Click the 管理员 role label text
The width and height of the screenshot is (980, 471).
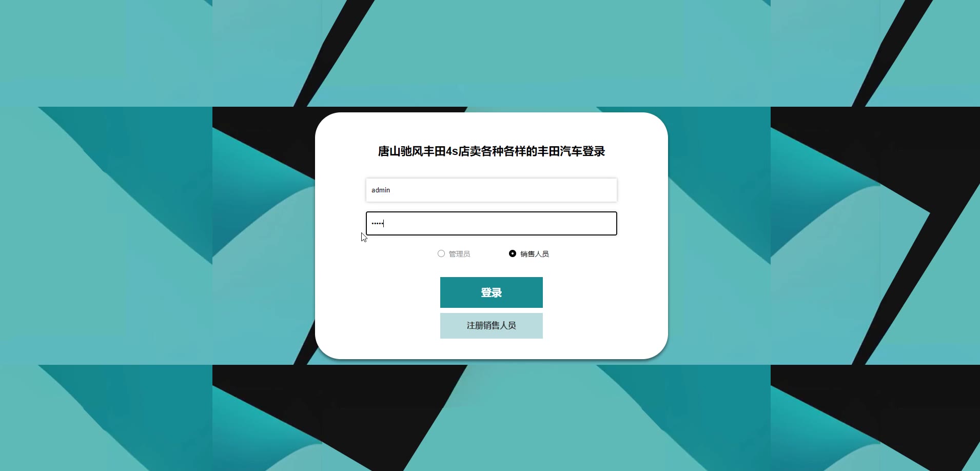[459, 254]
